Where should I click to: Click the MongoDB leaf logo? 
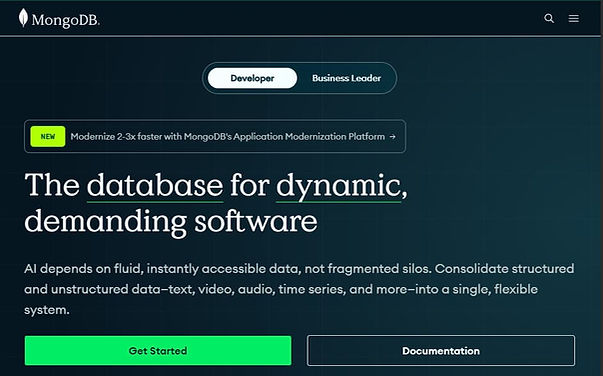(x=23, y=18)
